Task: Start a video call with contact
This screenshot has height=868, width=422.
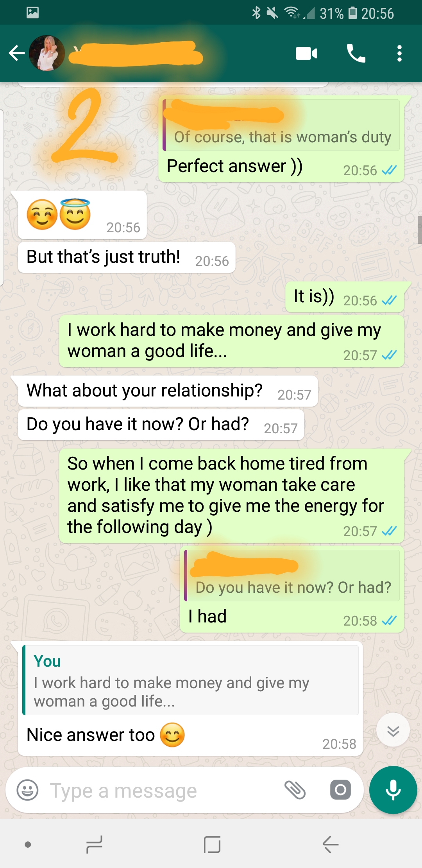Action: tap(306, 54)
